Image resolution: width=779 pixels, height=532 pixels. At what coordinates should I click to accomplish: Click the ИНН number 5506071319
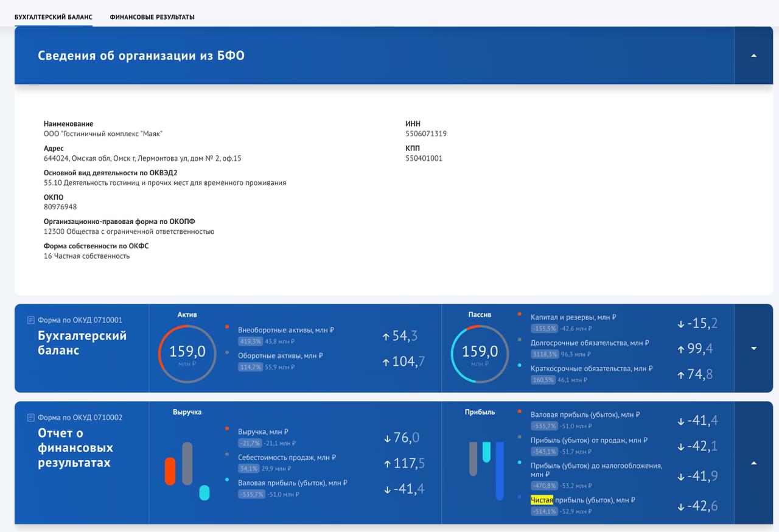point(425,134)
